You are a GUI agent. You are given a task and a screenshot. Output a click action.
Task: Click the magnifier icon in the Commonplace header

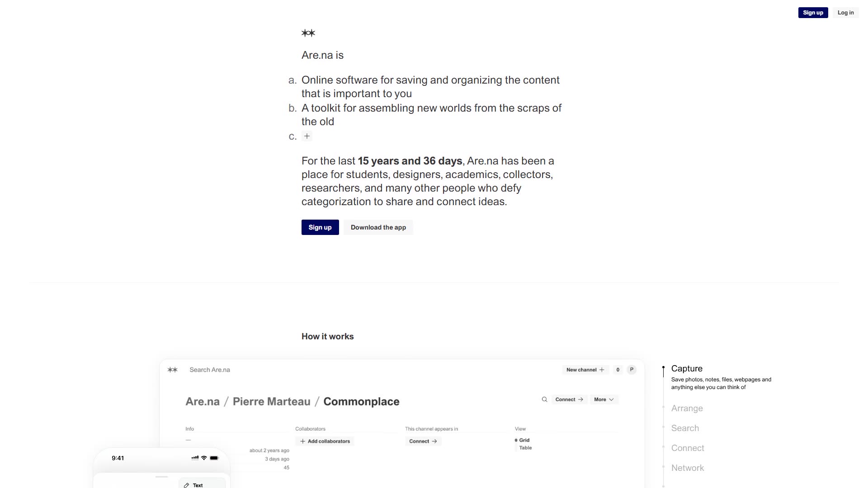tap(544, 399)
